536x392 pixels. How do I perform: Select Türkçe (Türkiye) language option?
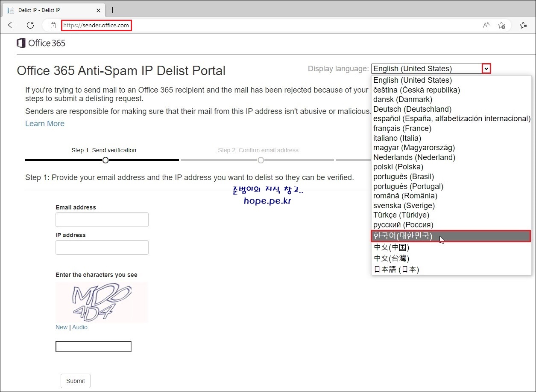pyautogui.click(x=451, y=215)
